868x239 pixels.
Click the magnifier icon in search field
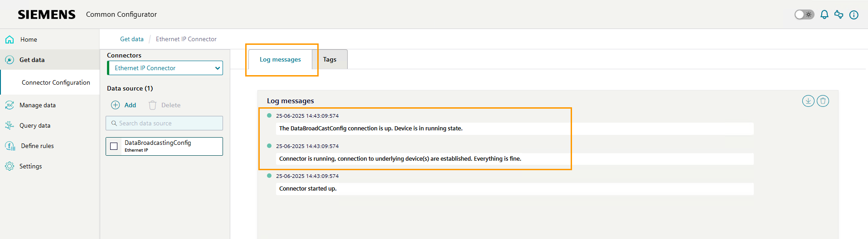(x=114, y=123)
